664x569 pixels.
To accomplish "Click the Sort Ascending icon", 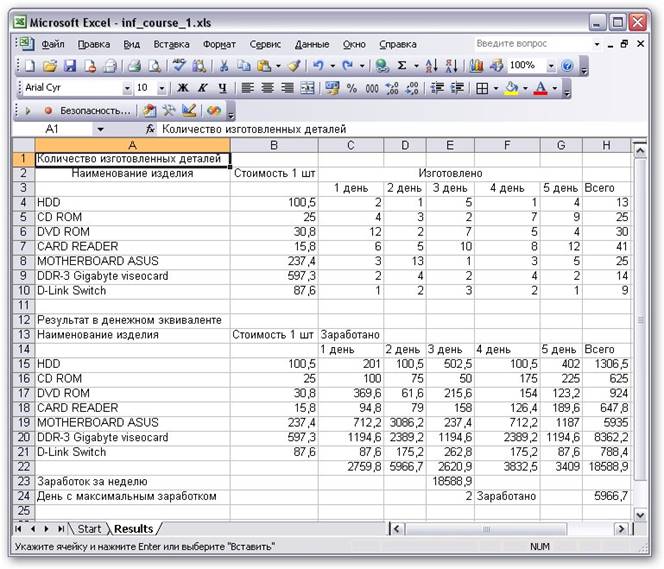I will point(432,66).
